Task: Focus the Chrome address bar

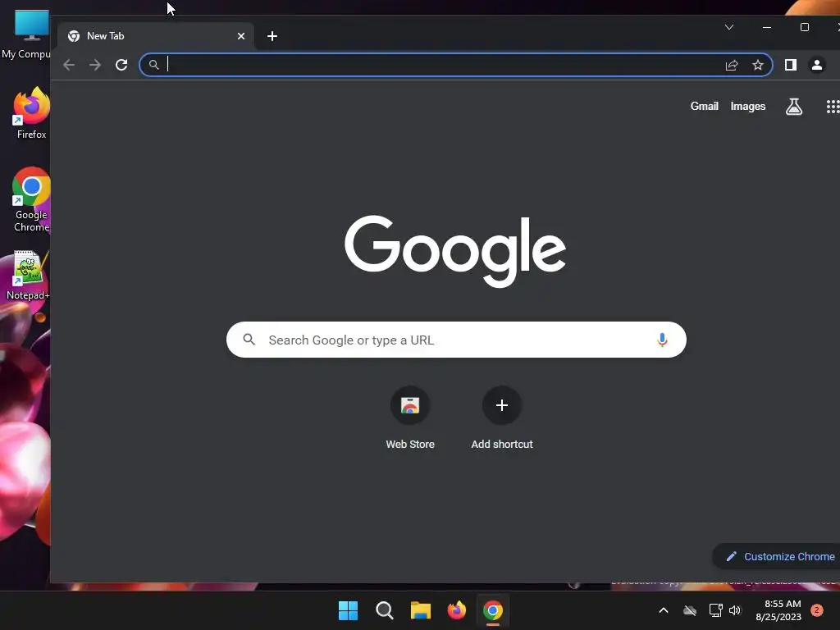Action: [455, 65]
